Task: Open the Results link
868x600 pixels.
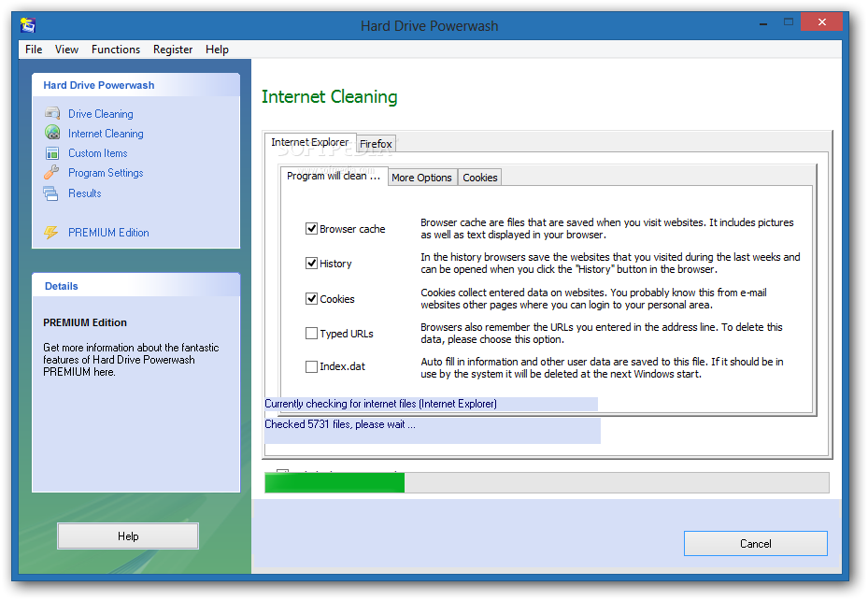Action: pos(85,193)
